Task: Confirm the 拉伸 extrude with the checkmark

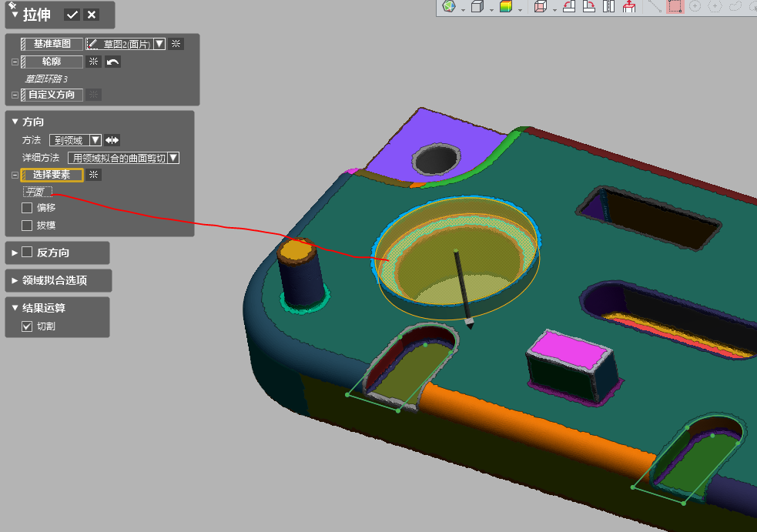Action: coord(72,15)
